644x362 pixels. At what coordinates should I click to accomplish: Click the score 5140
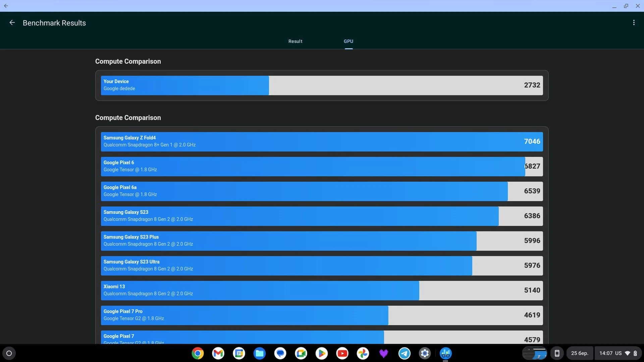tap(532, 290)
